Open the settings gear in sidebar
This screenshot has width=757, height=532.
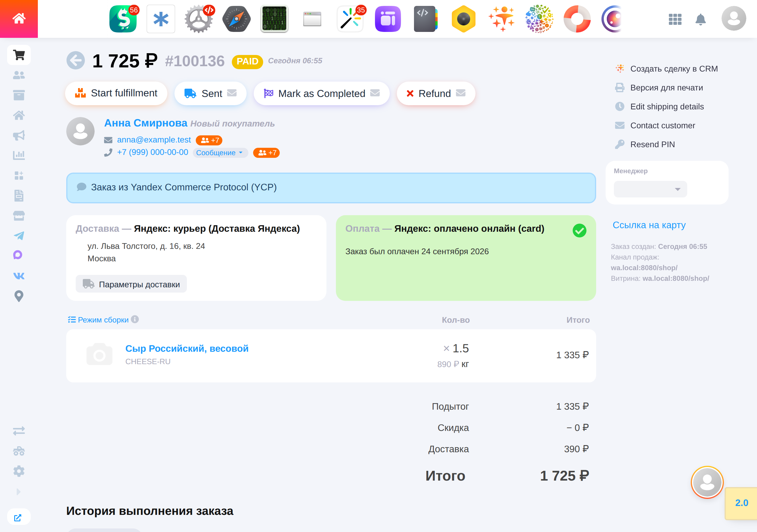(x=19, y=471)
